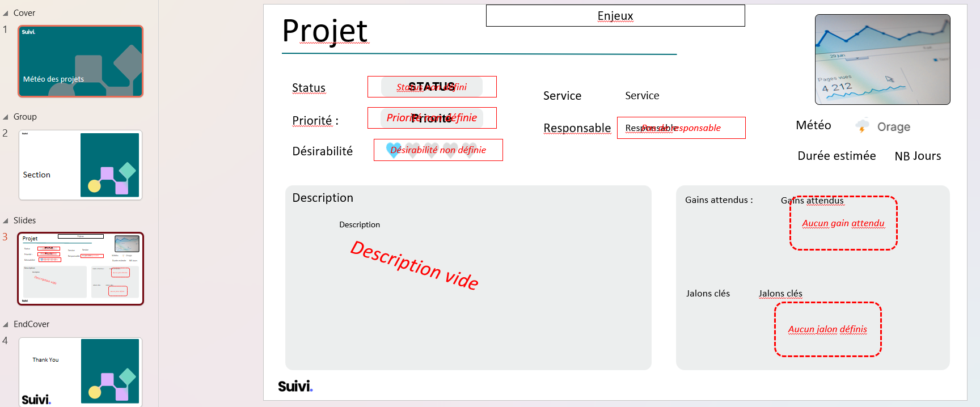This screenshot has width=980, height=407.
Task: Click the blue heart in Désirabilité
Action: (393, 150)
